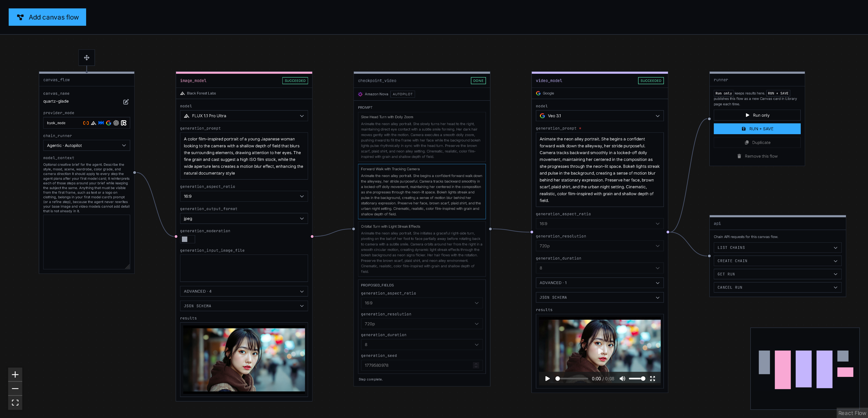The height and width of the screenshot is (418, 868).
Task: Open video_model generation_duration 8 dropdown
Action: pyautogui.click(x=600, y=268)
